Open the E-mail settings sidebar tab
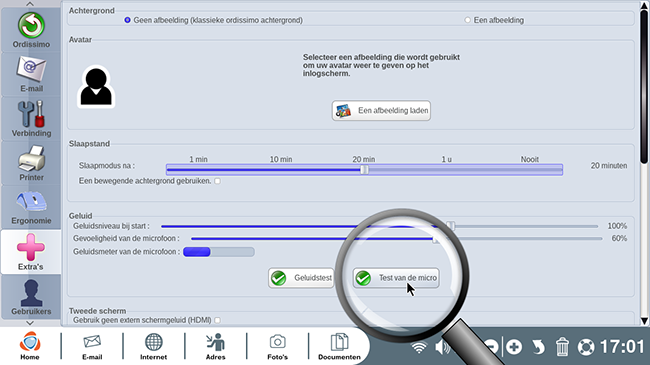Screen dimensions: 650x365 (x=31, y=74)
